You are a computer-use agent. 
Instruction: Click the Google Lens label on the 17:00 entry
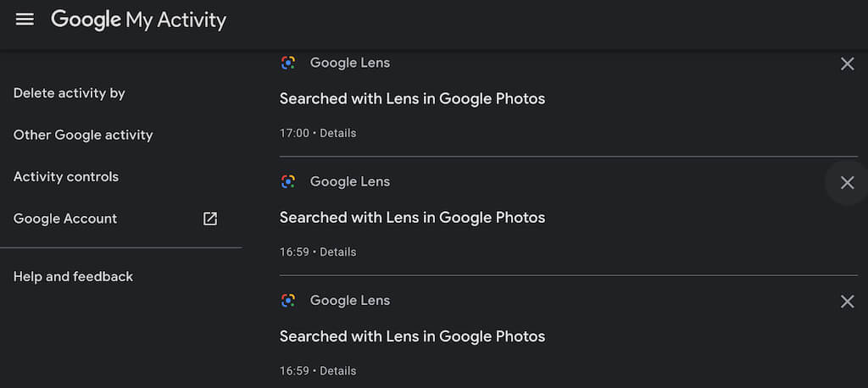tap(349, 63)
